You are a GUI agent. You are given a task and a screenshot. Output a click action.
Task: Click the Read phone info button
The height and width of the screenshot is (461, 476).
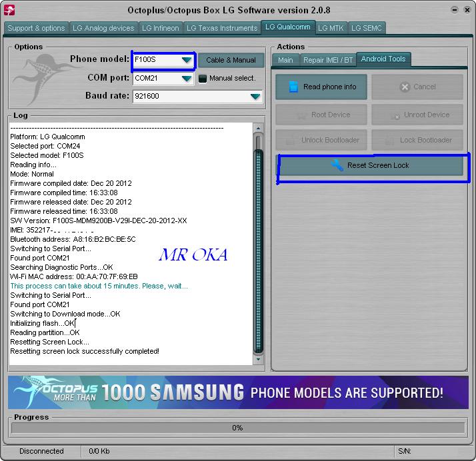(321, 87)
